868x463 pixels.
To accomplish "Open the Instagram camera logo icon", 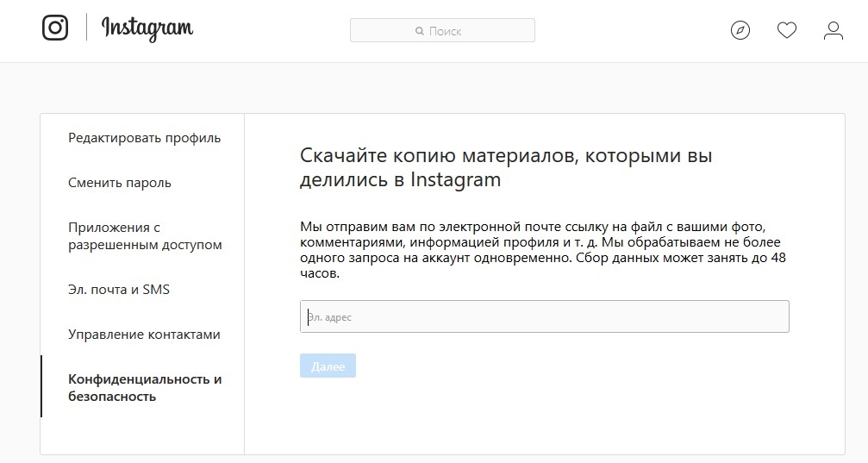I will coord(55,27).
